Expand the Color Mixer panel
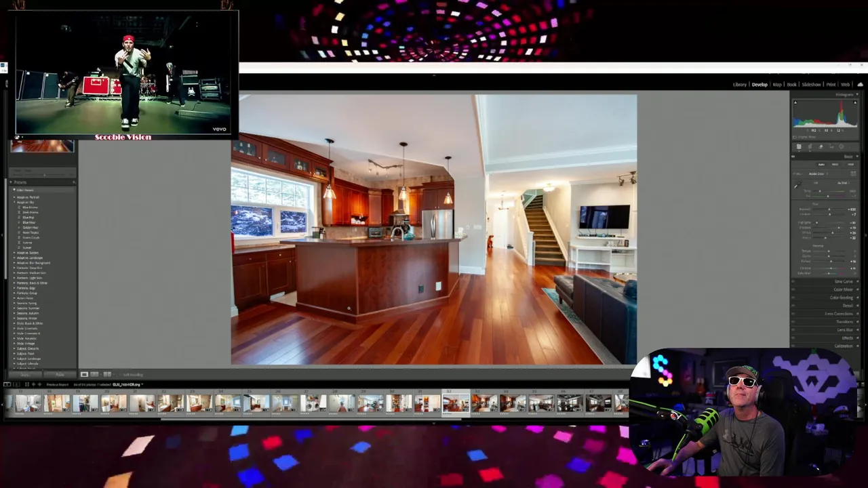Viewport: 868px width, 488px height. pos(857,289)
